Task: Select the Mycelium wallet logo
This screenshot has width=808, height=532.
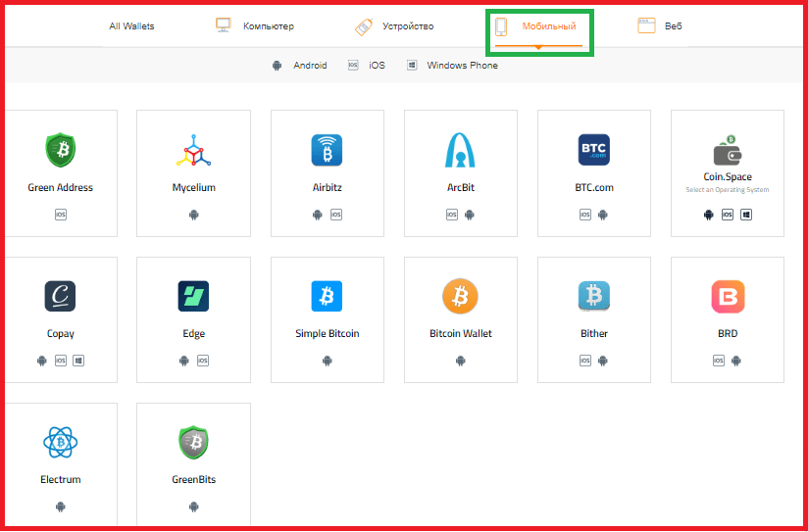Action: (x=194, y=150)
